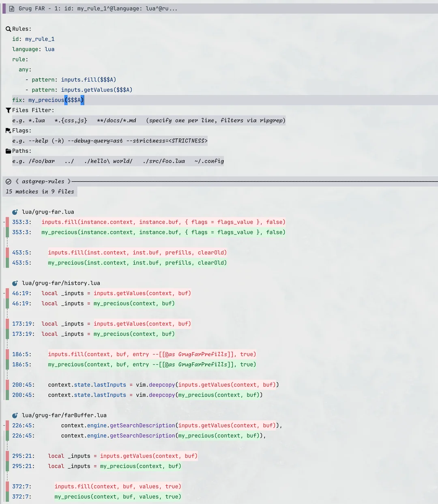Click the astgrep-rules engine label
The height and width of the screenshot is (504, 438).
[43, 182]
